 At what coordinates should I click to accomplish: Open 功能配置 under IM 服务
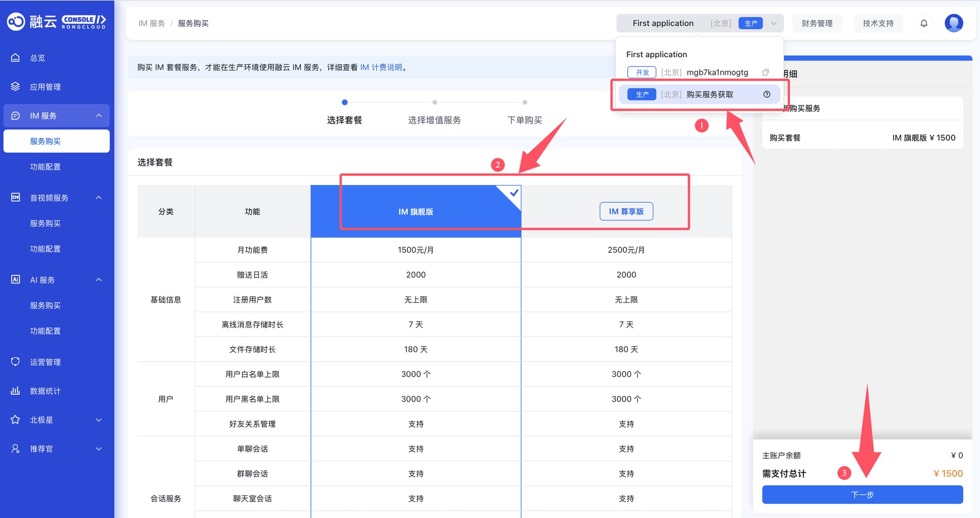[45, 167]
